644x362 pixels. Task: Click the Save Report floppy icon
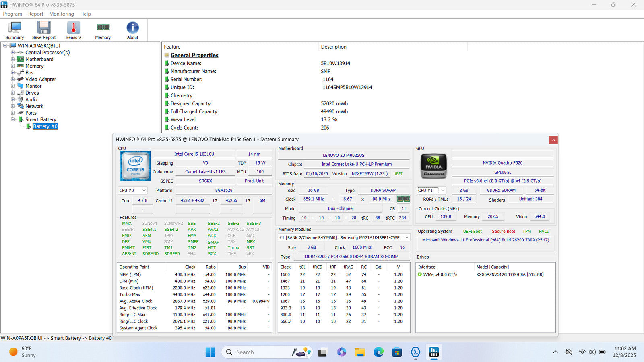click(44, 28)
